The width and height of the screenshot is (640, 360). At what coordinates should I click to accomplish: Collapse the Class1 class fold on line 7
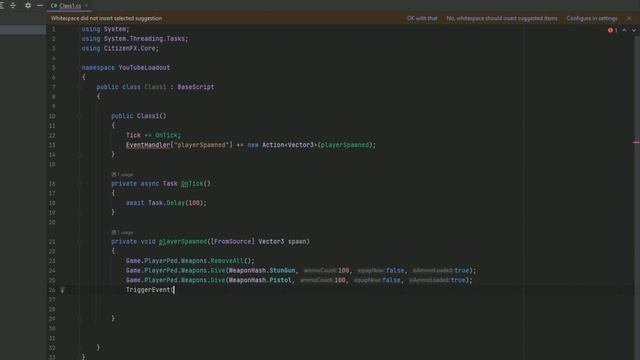pos(80,87)
